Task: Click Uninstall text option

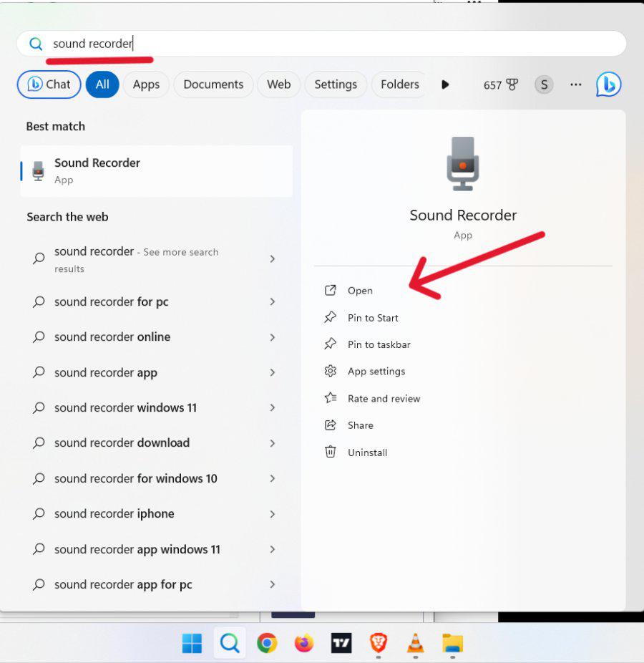Action: (x=367, y=453)
